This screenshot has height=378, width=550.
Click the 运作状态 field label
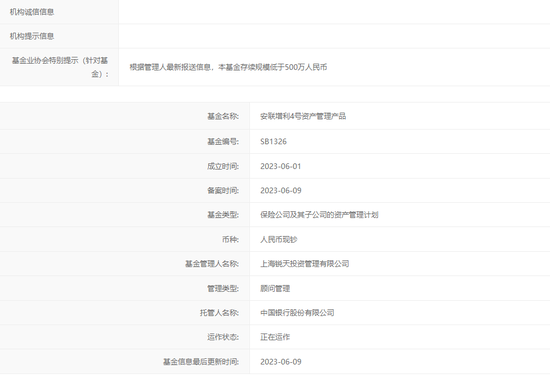[x=223, y=337]
